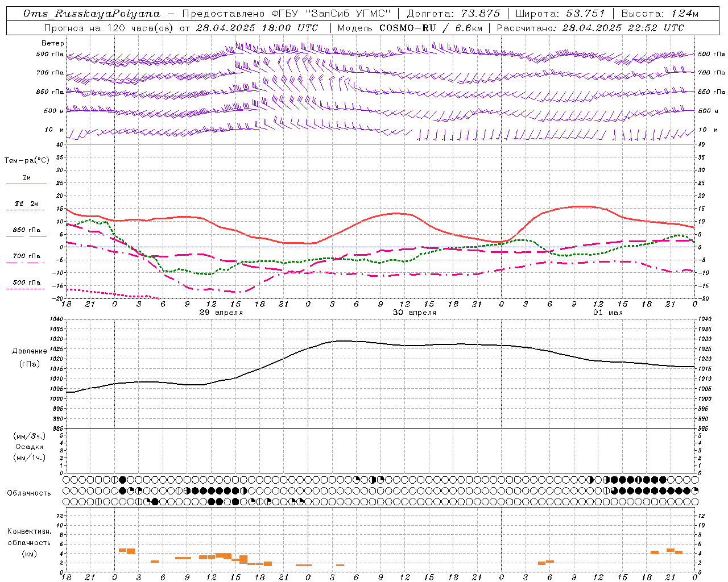The image size is (728, 582).
Task: Click the Конвективн. panel label
Action: coord(30,531)
